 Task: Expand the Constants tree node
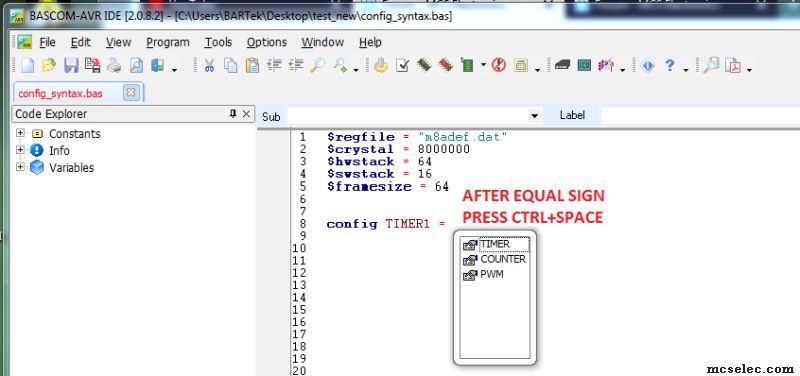tap(20, 133)
